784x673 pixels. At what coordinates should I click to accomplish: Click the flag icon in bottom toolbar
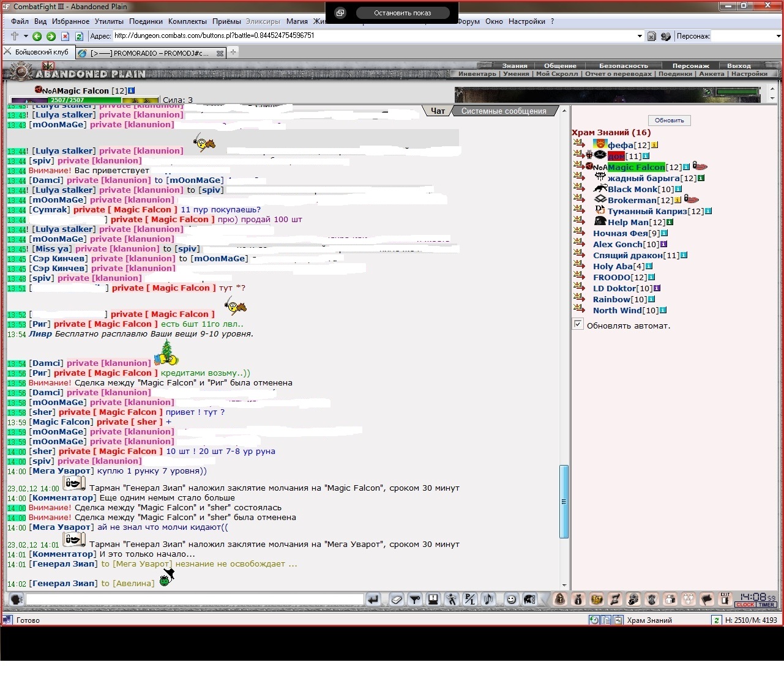coord(707,599)
